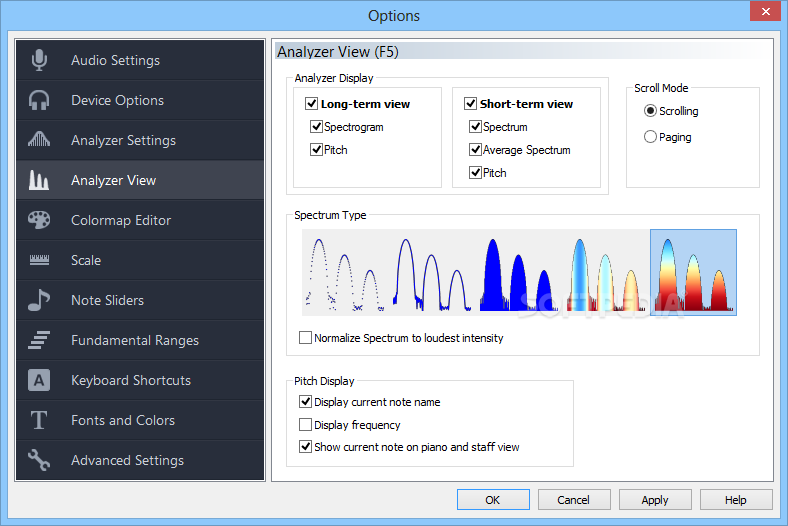This screenshot has height=526, width=788.
Task: Click the letter A key icon for Keyboard Shortcuts
Action: click(39, 380)
